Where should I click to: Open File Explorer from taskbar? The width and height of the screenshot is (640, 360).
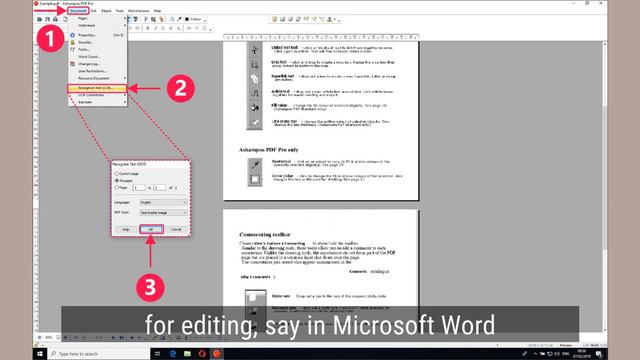coord(187,353)
